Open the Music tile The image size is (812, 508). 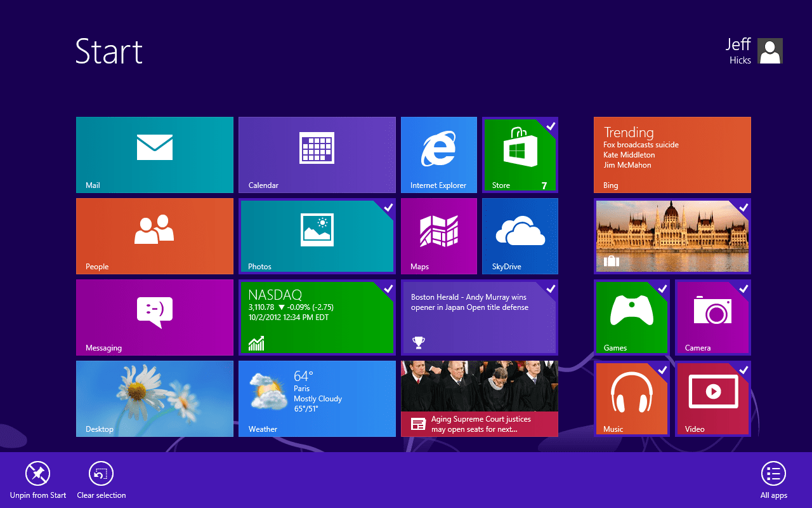pos(632,399)
